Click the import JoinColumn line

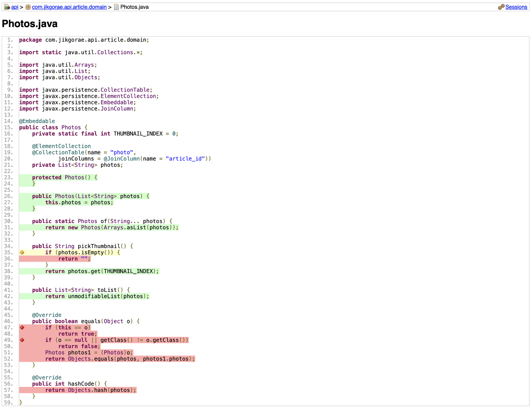78,109
